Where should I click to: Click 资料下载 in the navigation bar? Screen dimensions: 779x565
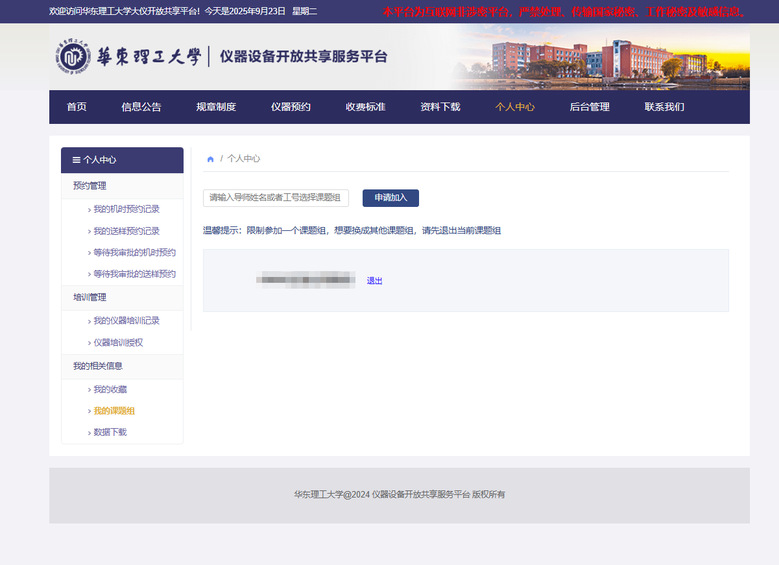[440, 107]
